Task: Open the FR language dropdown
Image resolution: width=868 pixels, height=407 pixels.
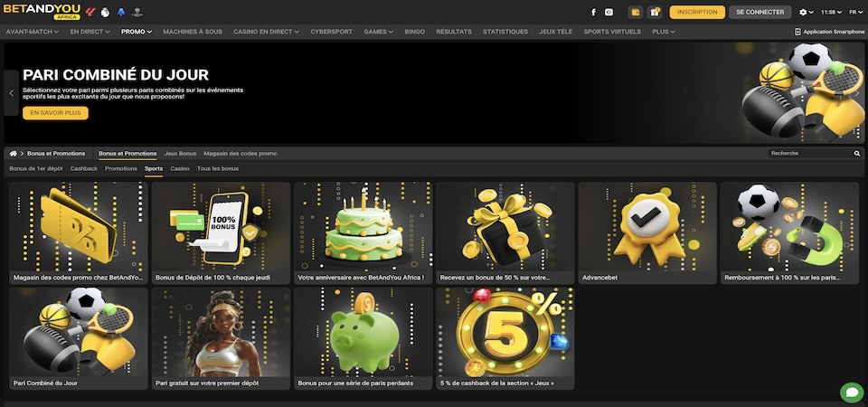Action: pyautogui.click(x=856, y=12)
